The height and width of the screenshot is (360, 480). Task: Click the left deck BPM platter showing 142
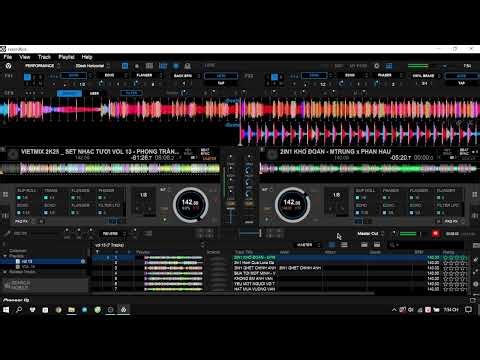pyautogui.click(x=190, y=205)
